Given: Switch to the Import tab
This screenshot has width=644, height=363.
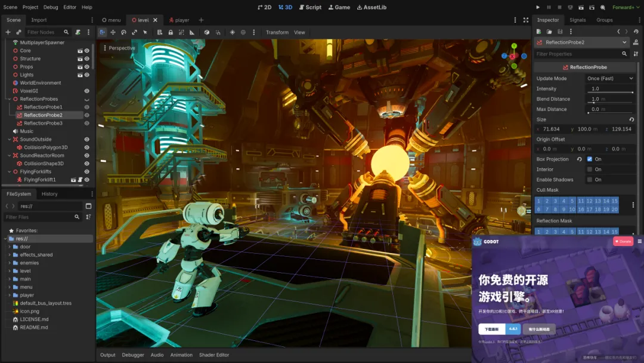Looking at the screenshot, I should (x=39, y=20).
